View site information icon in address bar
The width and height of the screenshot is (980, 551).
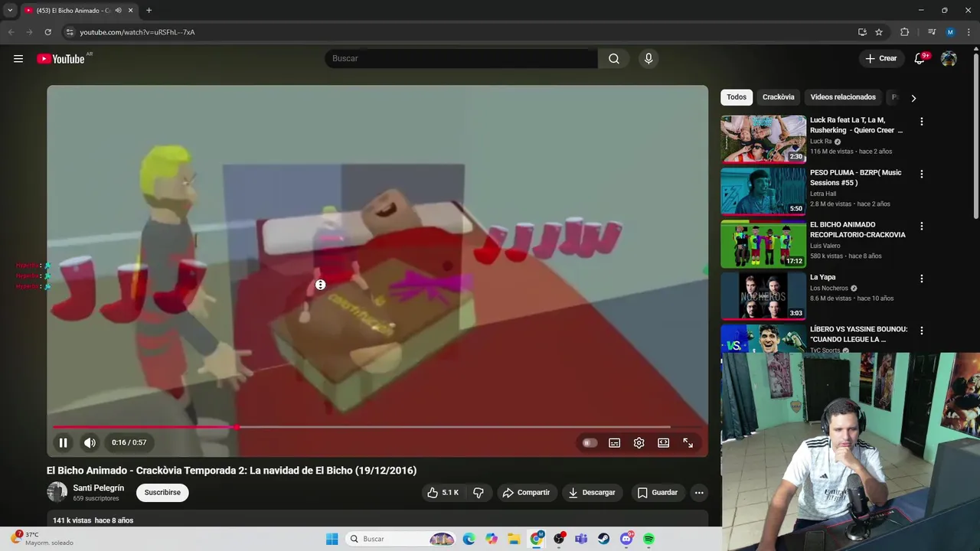(x=70, y=32)
